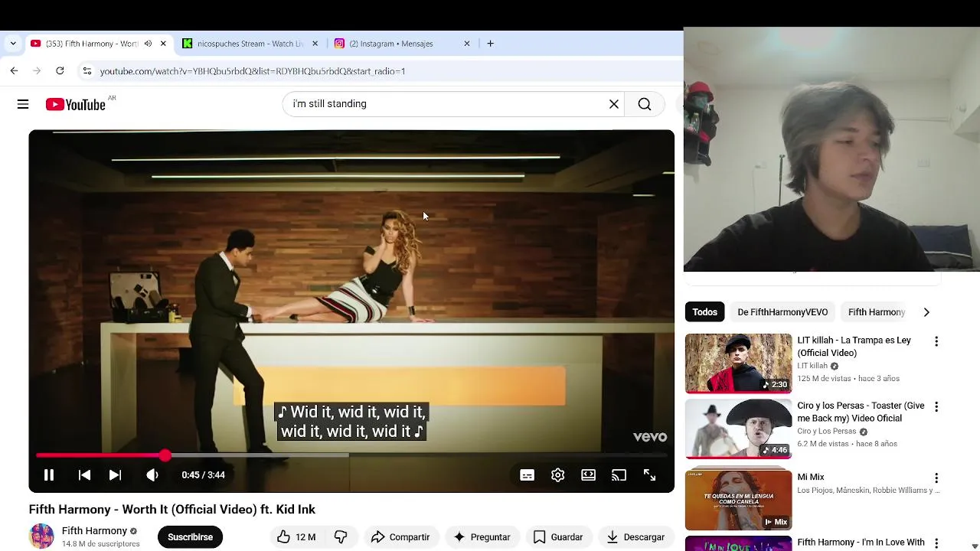Mute tab audio via speaker icon
The width and height of the screenshot is (980, 551).
pyautogui.click(x=148, y=44)
